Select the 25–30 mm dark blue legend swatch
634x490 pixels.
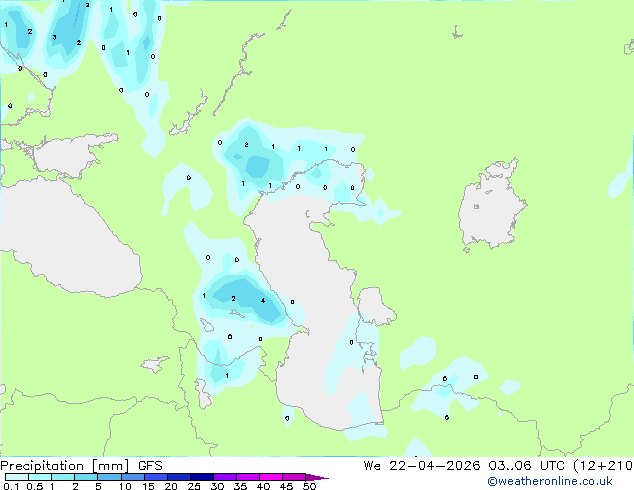202,477
